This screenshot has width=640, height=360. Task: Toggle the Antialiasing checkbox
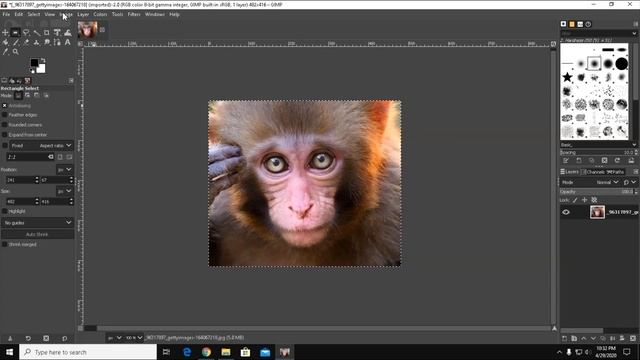tap(5, 106)
